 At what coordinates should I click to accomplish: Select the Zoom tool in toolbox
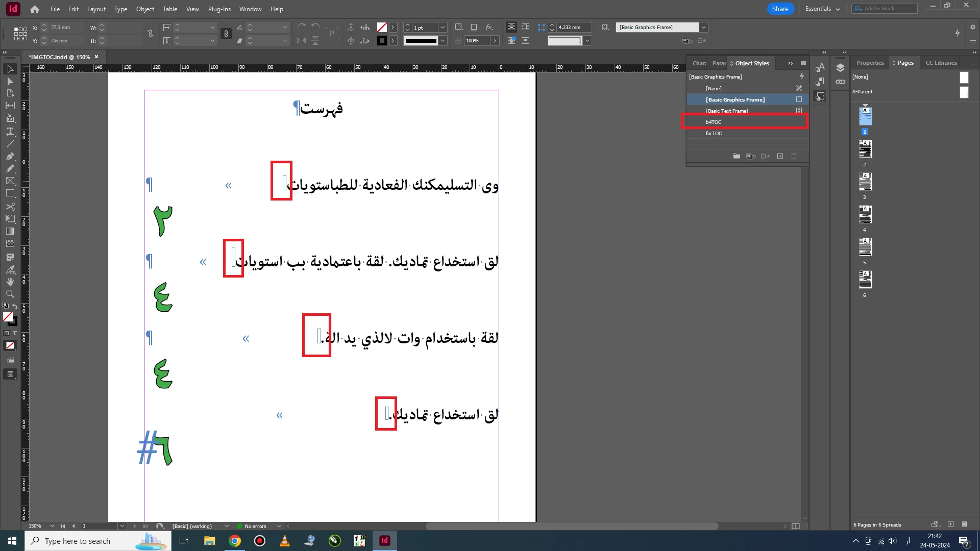tap(10, 294)
